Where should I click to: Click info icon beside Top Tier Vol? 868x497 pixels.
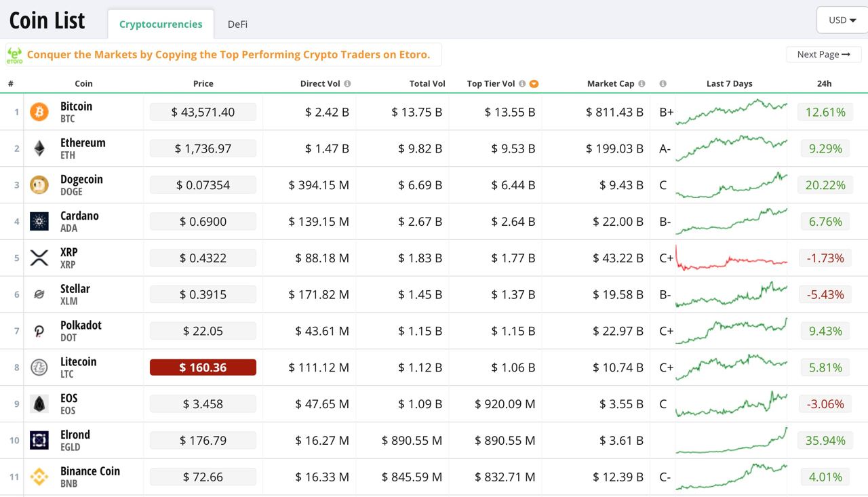522,84
